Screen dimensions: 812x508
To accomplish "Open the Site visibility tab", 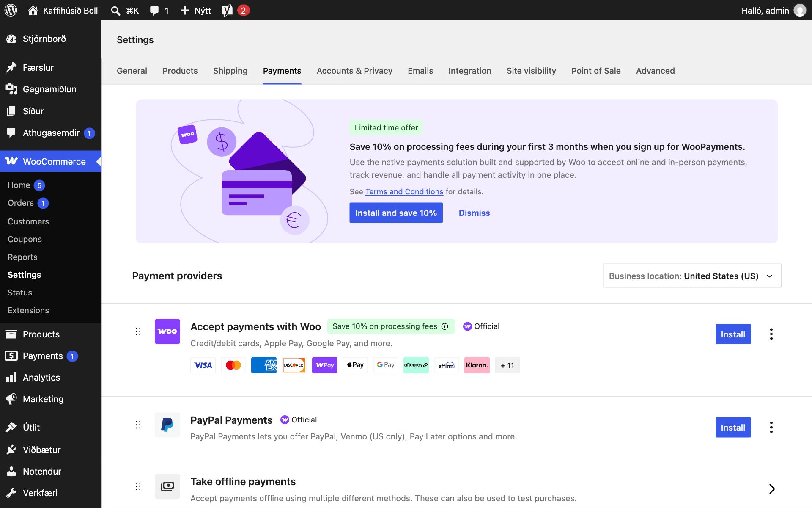I will (x=531, y=71).
